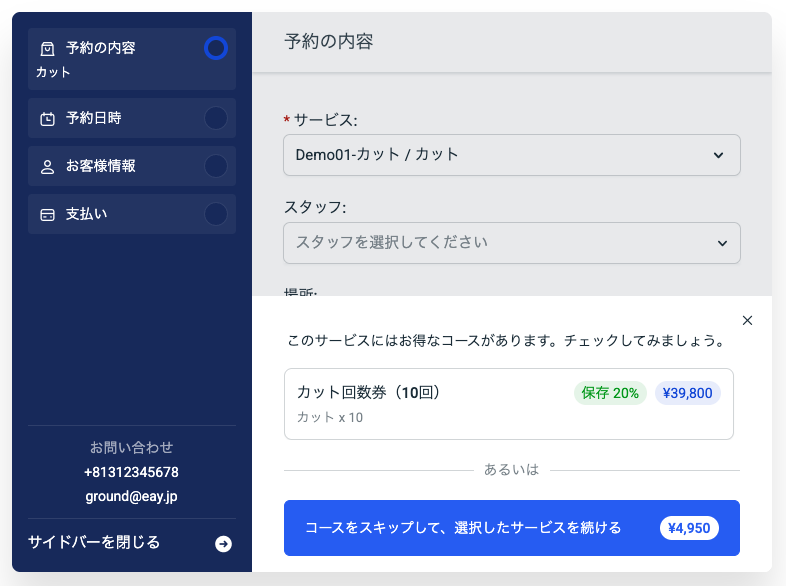Screen dimensions: 786x586
Task: Click the ¥39,800 price badge
Action: point(688,393)
